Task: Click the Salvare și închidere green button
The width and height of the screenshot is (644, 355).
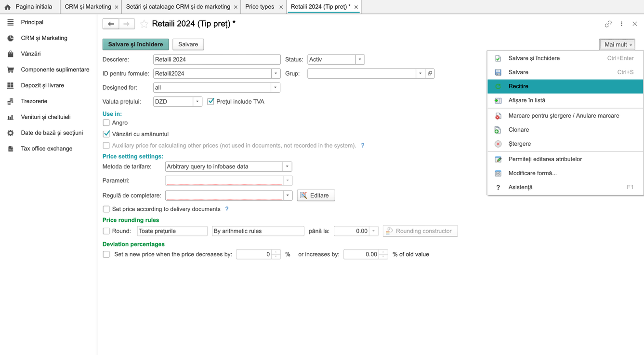Action: click(x=136, y=44)
